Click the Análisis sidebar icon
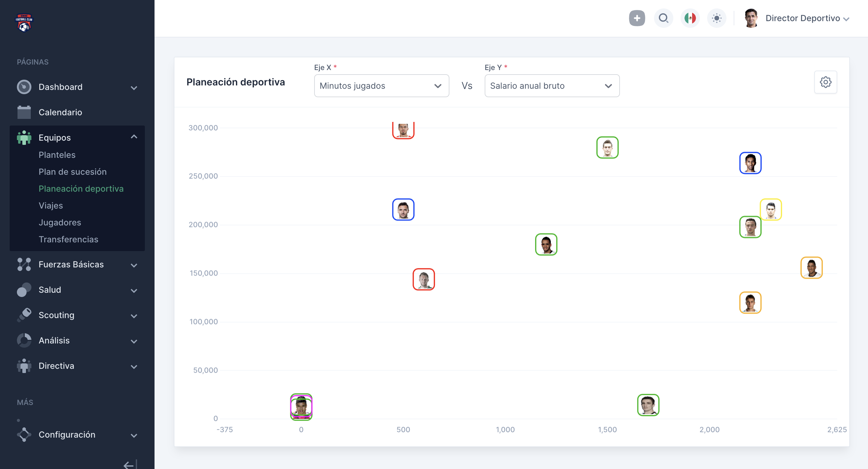This screenshot has width=868, height=469. pos(23,340)
